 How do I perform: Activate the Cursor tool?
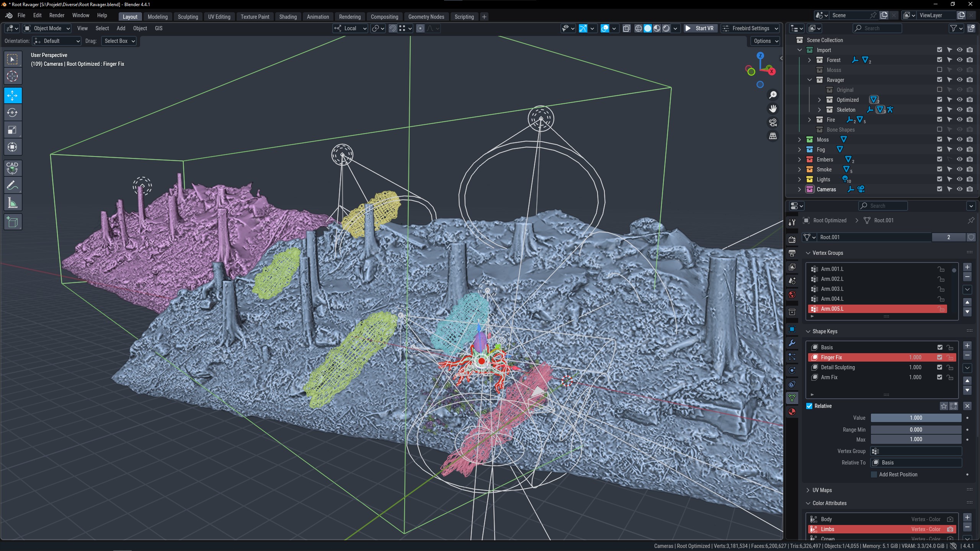[13, 76]
